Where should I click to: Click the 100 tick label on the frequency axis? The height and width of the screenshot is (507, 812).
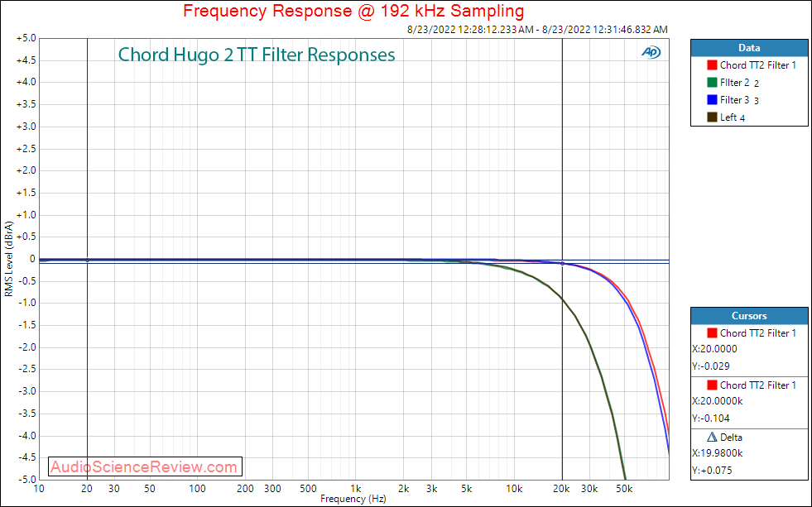[x=197, y=488]
